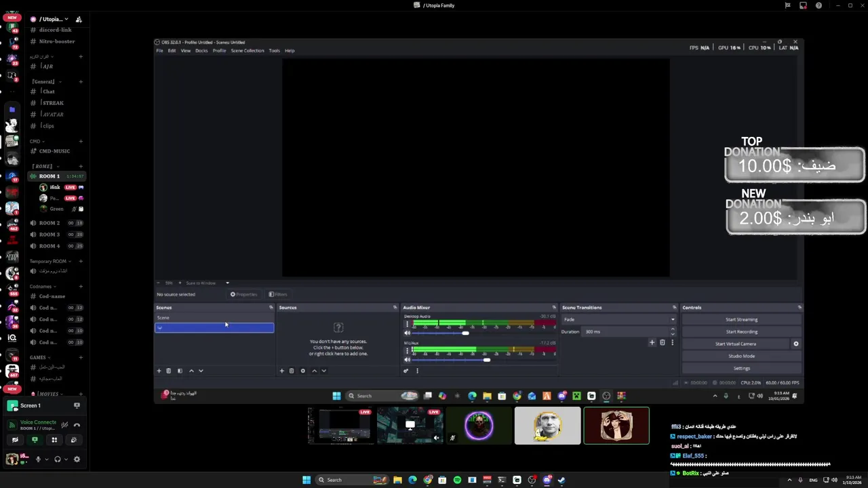868x488 pixels.
Task: Increase transition duration stepper arrow
Action: tap(673, 329)
